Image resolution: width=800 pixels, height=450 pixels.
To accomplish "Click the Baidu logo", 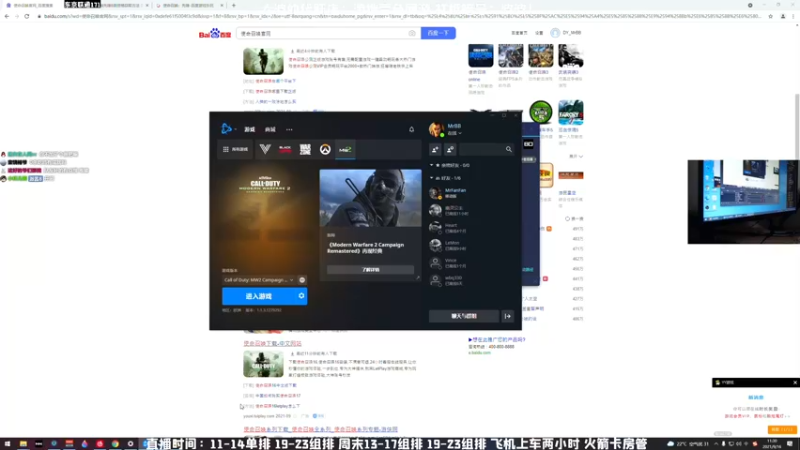I will pos(215,34).
